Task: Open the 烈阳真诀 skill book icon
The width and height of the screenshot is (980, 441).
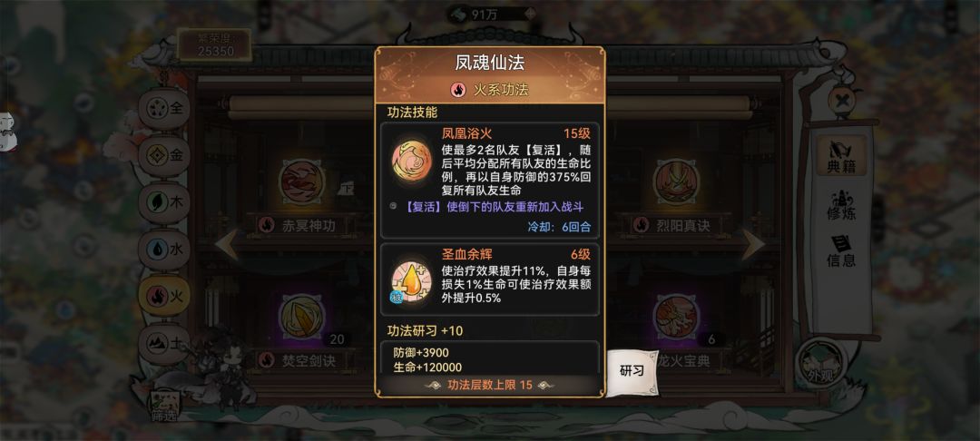Action: (x=676, y=181)
